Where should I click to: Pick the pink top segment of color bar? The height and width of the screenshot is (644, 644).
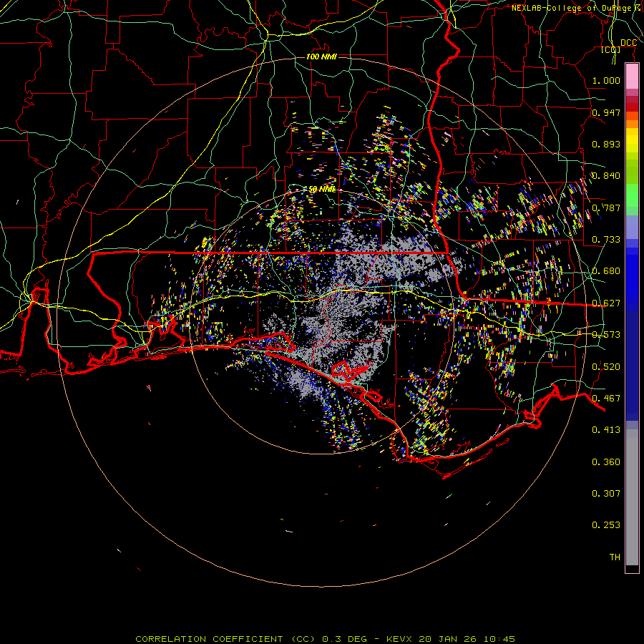click(632, 77)
